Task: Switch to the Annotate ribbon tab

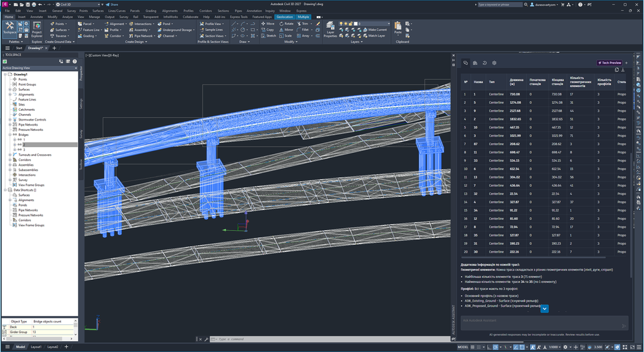Action: pos(37,17)
